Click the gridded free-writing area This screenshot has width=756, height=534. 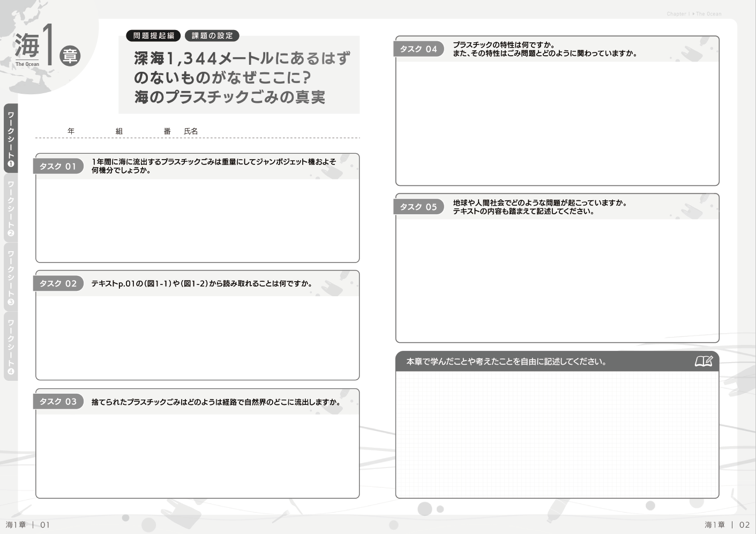557,434
